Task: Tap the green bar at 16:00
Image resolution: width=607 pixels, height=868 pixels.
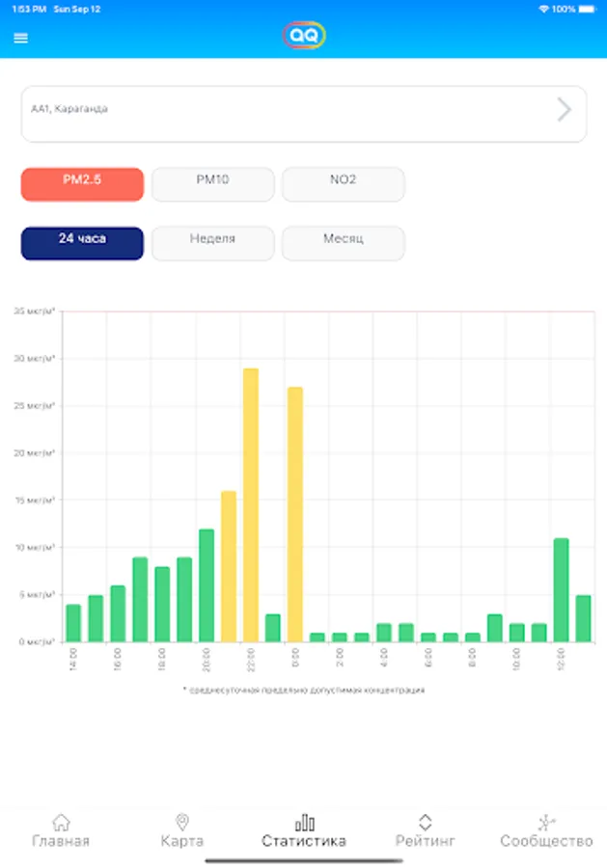Action: point(118,614)
